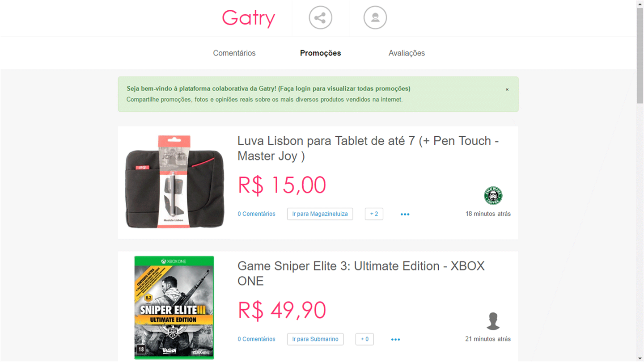Open the Luva Lisbon tablet sleeve title
Image resolution: width=644 pixels, height=362 pixels.
[x=368, y=148]
